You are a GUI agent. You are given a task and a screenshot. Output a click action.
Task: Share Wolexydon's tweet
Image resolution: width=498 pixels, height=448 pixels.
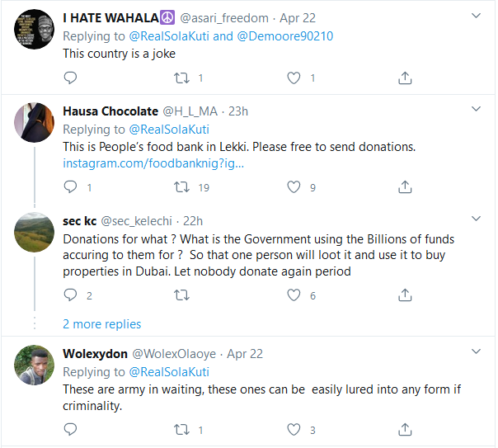tap(405, 429)
